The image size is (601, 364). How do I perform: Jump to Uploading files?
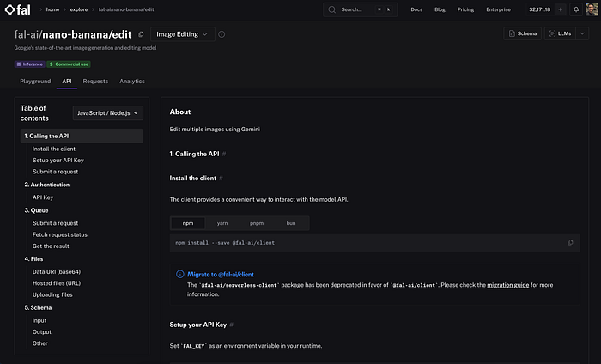pyautogui.click(x=52, y=294)
